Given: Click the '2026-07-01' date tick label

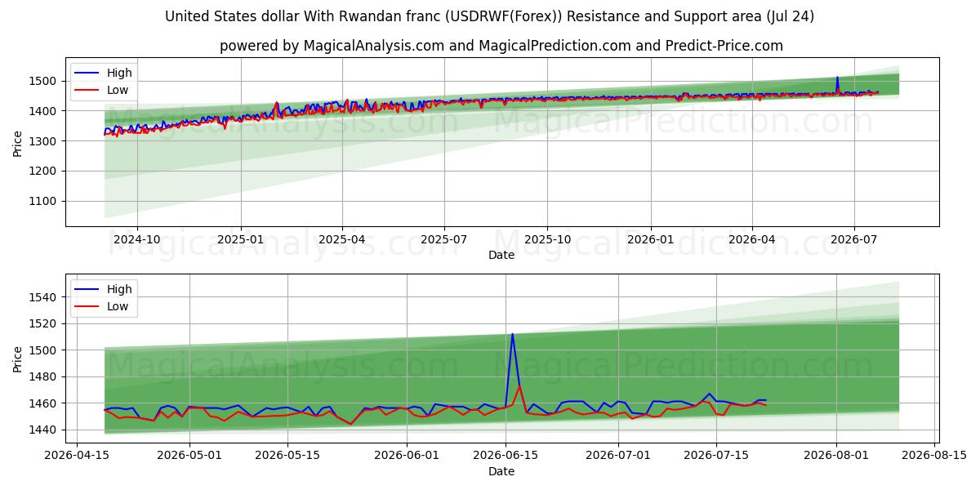Looking at the screenshot, I should pyautogui.click(x=617, y=456).
